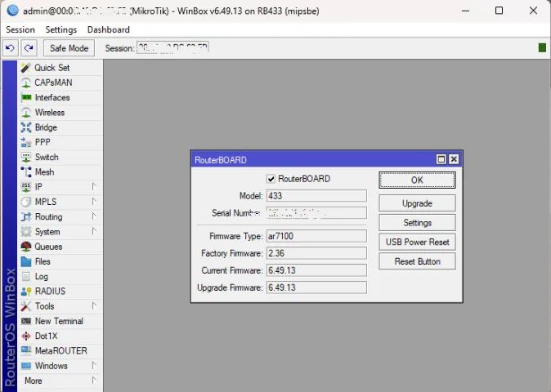Open the Dashboard menu
Viewport: 551px width, 392px height.
pyautogui.click(x=109, y=30)
